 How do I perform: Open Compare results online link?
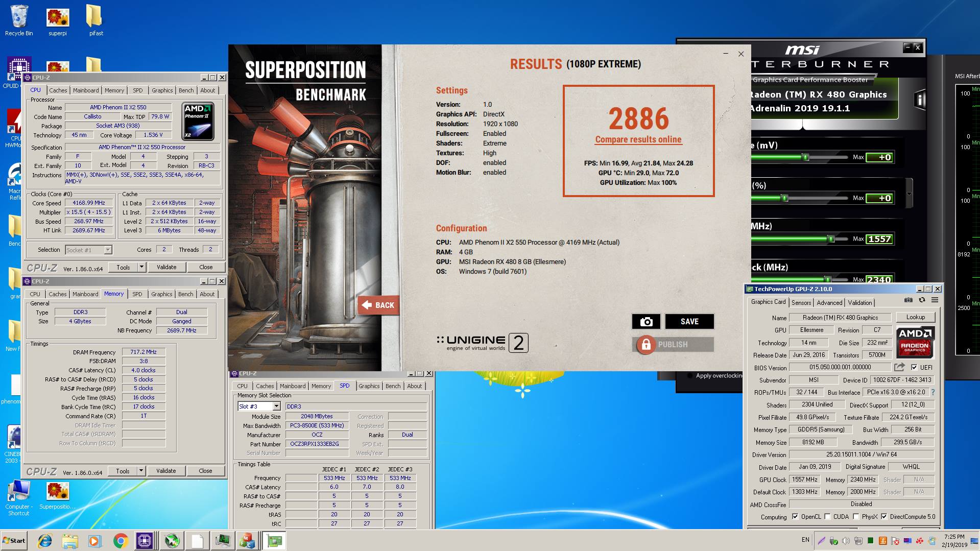tap(638, 139)
